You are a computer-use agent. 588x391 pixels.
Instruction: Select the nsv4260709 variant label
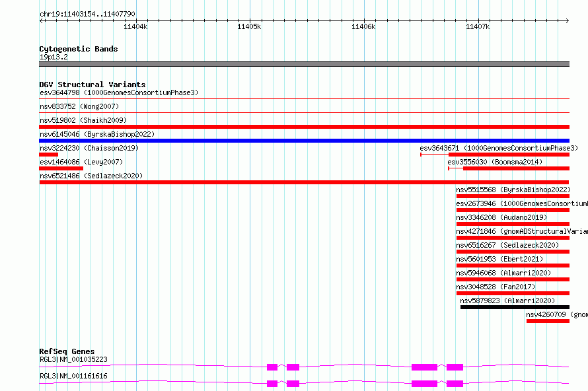coord(557,314)
